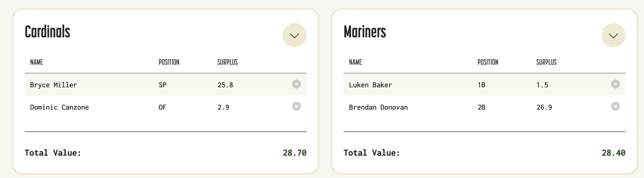Select the Luken Baker player name
Screen dimensions: 644x178
click(370, 85)
